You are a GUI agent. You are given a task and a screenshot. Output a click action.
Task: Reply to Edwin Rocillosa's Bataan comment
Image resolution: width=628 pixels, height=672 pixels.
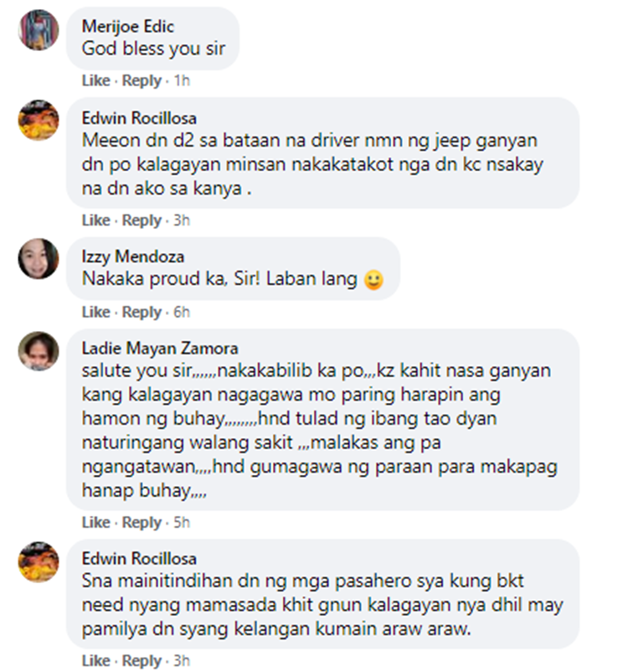142,220
